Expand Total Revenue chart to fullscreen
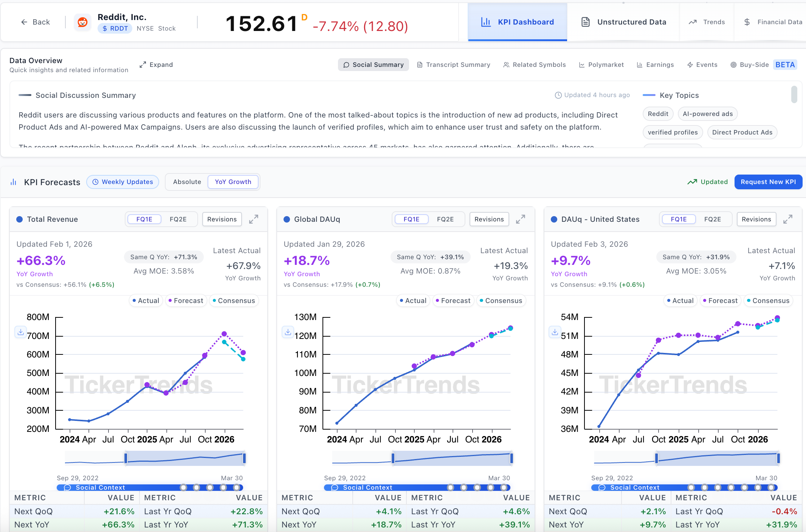Screen dimensions: 806x532 254,219
